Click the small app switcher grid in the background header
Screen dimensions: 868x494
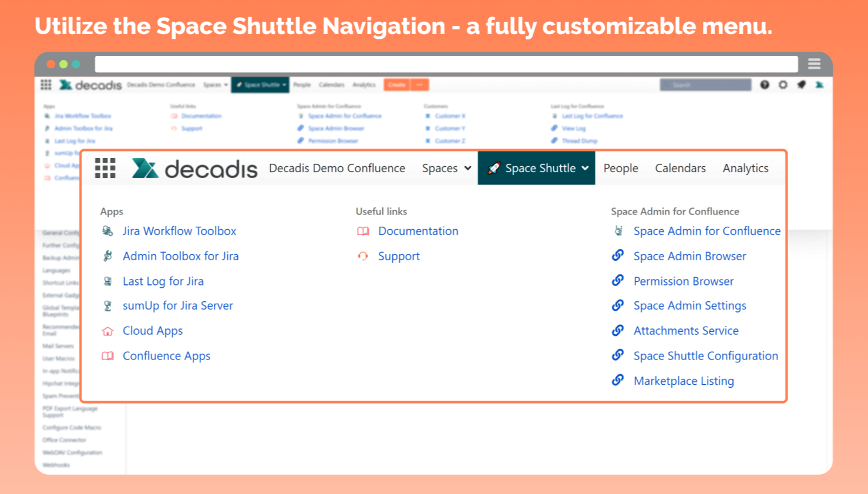46,85
